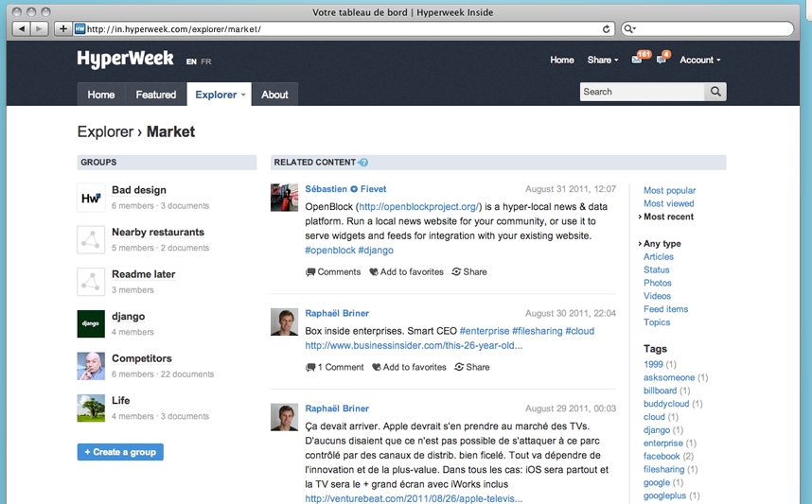Click Home link in top right navigation
This screenshot has height=504, width=812.
click(x=562, y=60)
